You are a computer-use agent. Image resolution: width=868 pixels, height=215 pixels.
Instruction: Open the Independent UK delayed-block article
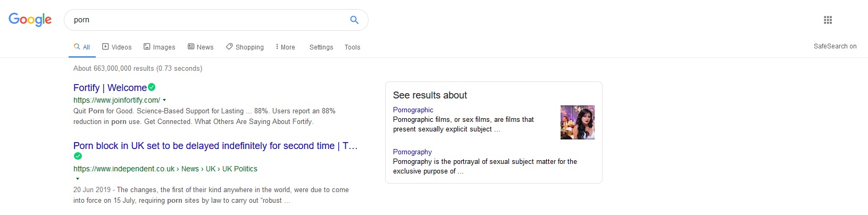coord(215,146)
